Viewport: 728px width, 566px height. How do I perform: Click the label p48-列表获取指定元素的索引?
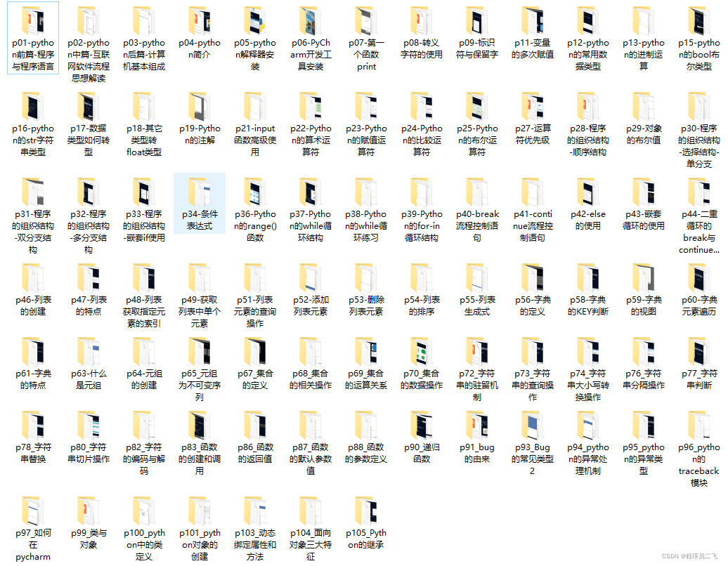[x=144, y=312]
